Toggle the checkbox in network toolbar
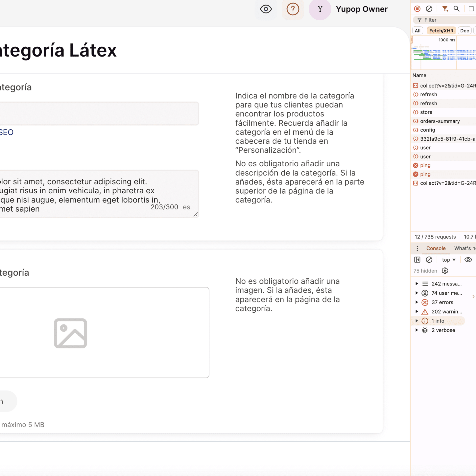 [471, 9]
